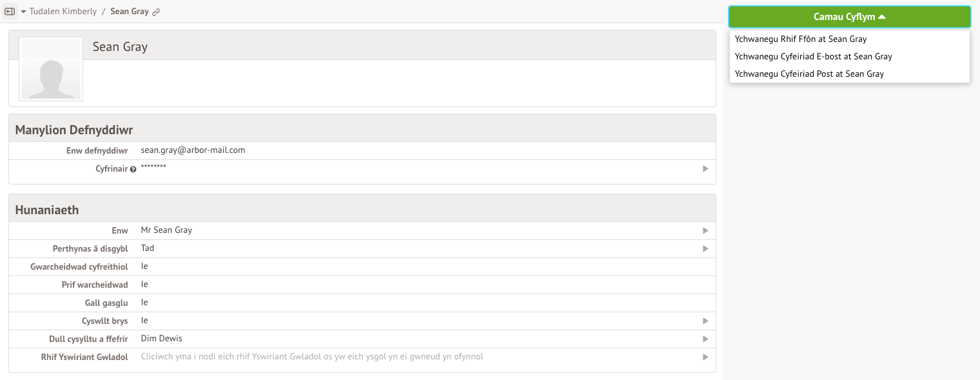Expand the Perthynas â disgybl row arrow
This screenshot has height=380, width=980.
tap(705, 248)
